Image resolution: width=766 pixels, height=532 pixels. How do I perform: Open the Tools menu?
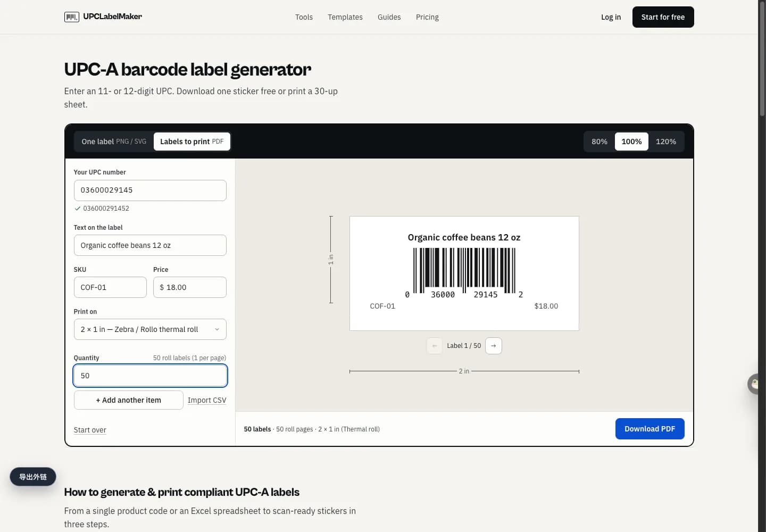304,17
